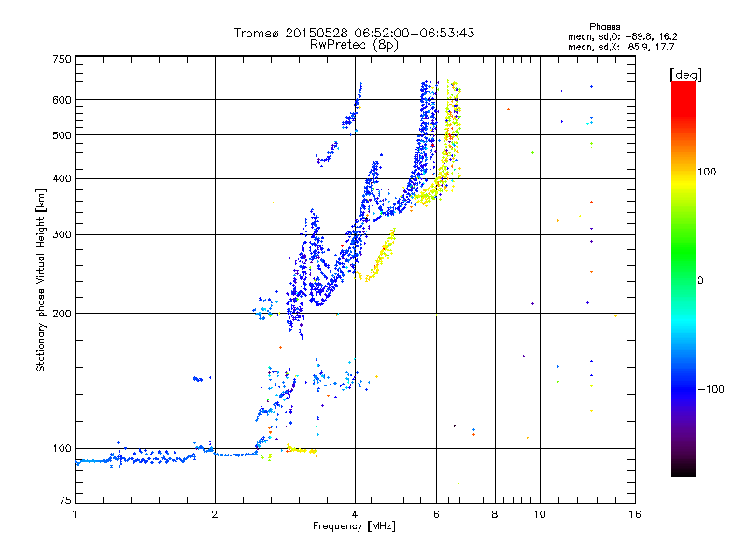Click the 'Phases' header in the statistics block
The image size is (747, 560).
604,27
